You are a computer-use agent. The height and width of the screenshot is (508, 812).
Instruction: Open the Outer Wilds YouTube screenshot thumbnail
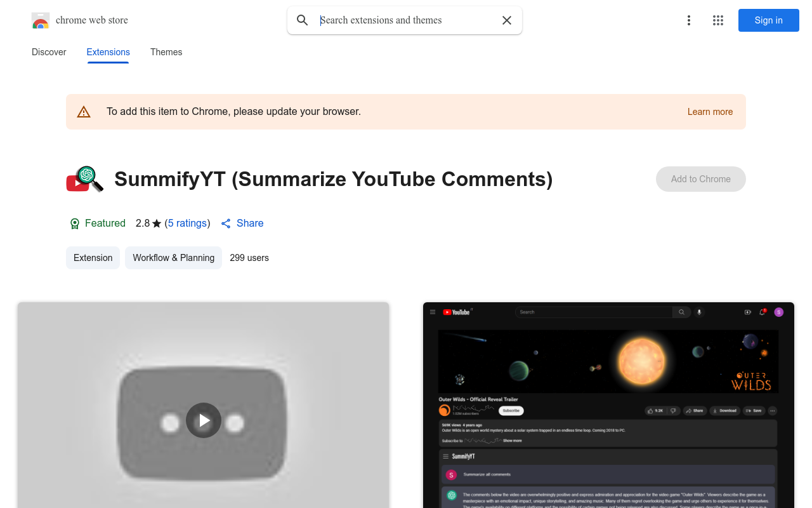608,405
